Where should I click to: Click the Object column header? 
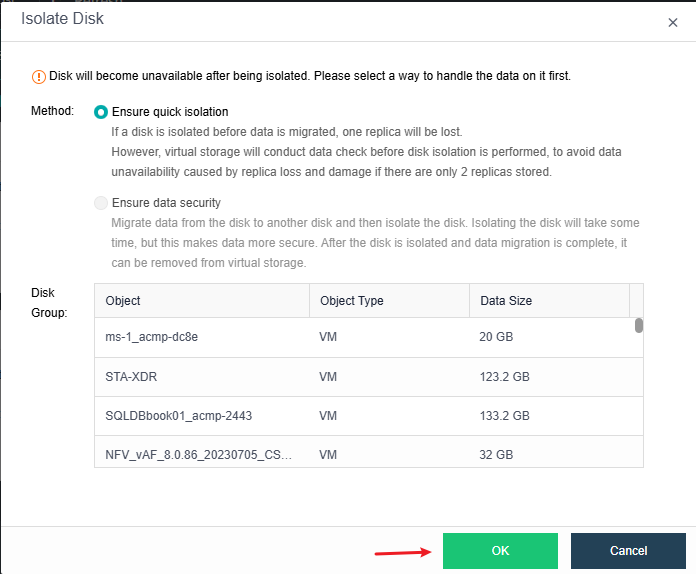123,301
